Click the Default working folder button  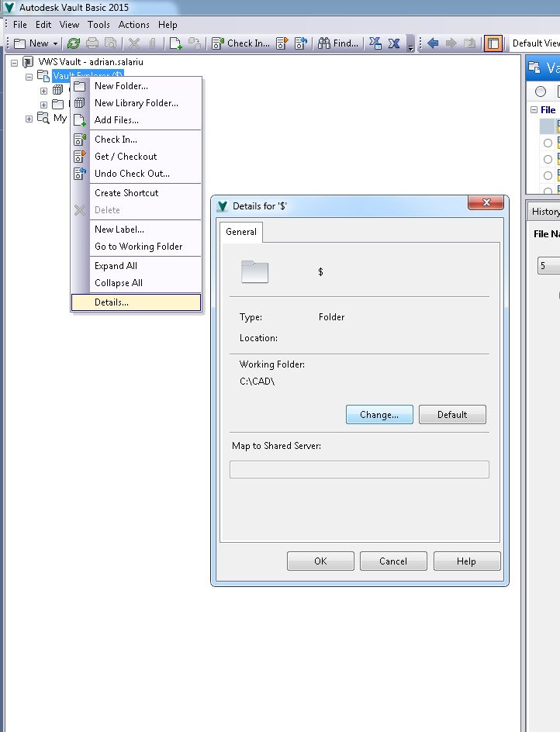452,415
